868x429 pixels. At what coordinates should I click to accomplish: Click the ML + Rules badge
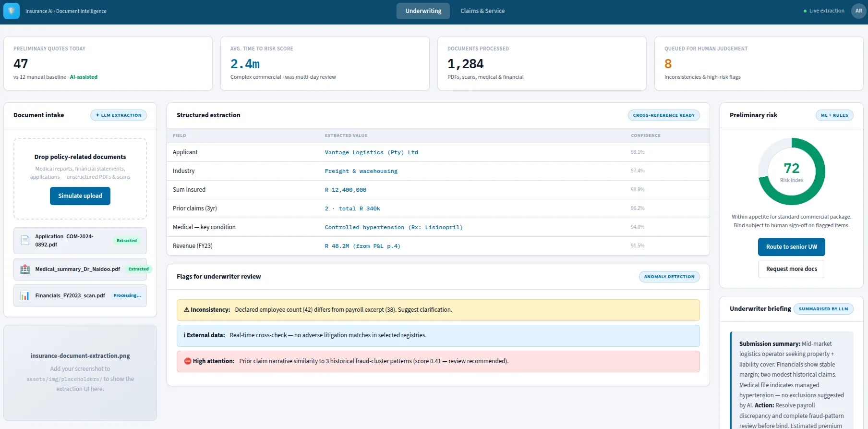(834, 115)
